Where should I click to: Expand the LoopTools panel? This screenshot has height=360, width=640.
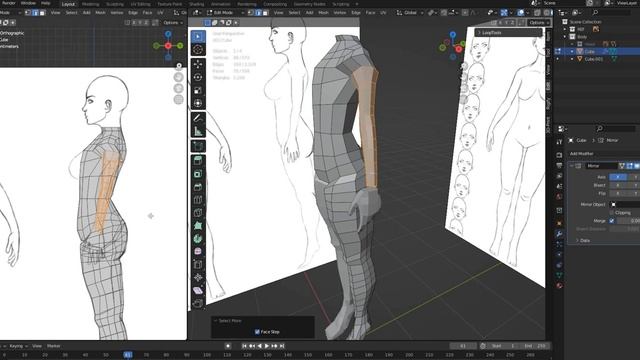pos(509,32)
